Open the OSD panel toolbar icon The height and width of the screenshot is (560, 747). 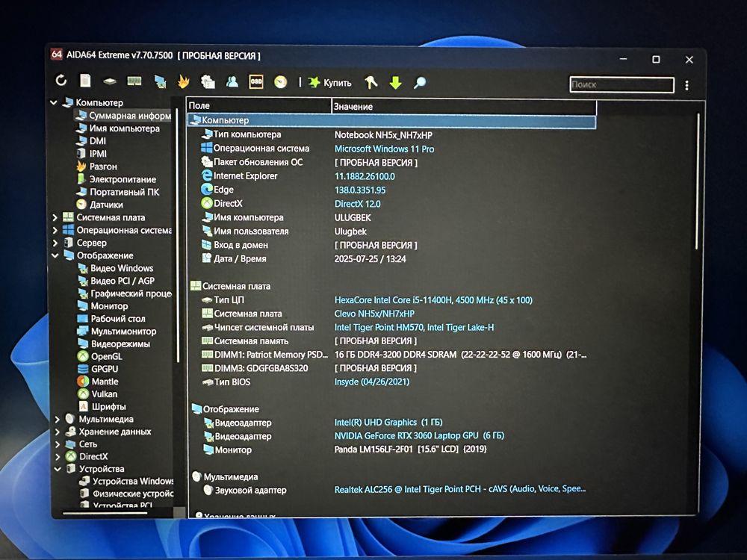click(x=256, y=82)
